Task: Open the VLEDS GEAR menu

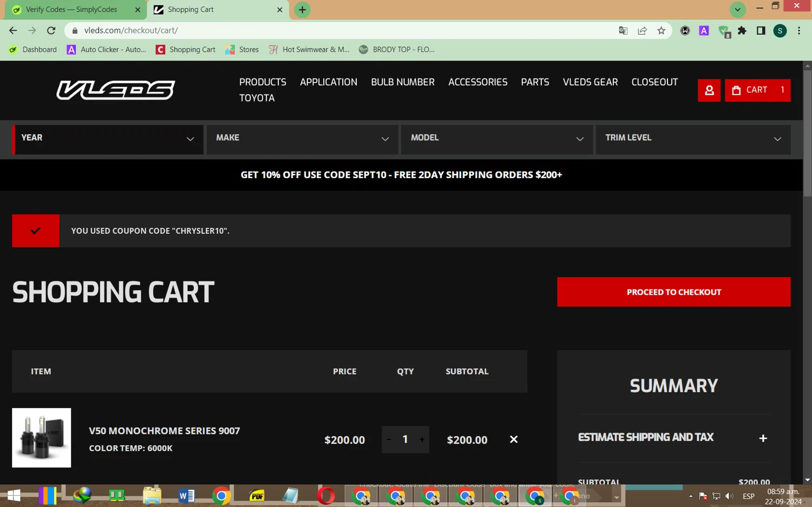Action: click(590, 82)
